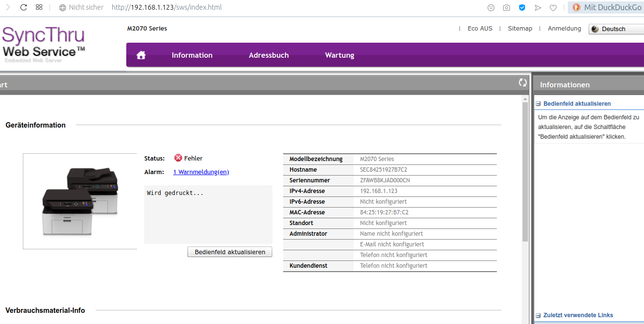Click 'E-Mail nicht konfiguriert' value
This screenshot has height=324, width=644.
[x=392, y=244]
